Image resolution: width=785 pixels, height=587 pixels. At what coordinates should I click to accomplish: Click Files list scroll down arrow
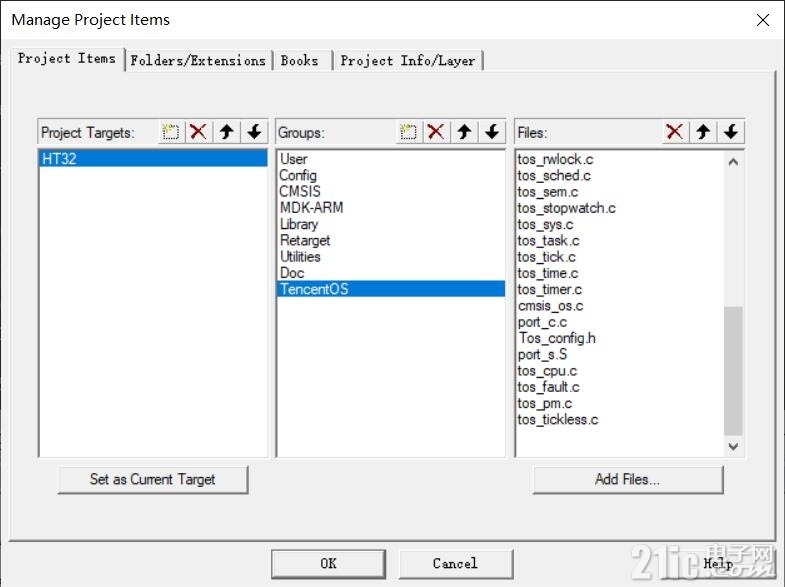click(x=733, y=446)
